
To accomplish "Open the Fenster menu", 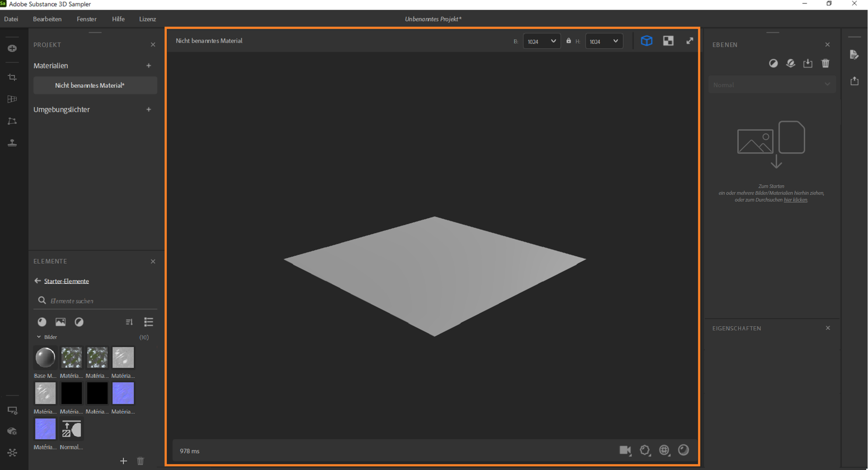I will (87, 19).
